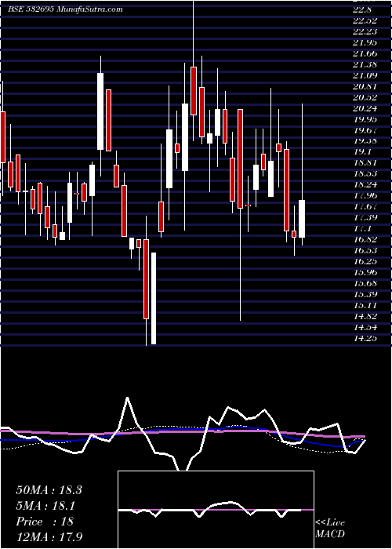The height and width of the screenshot is (549, 392).
Task: Select the 19.1 price axis label
Action: (362, 152)
